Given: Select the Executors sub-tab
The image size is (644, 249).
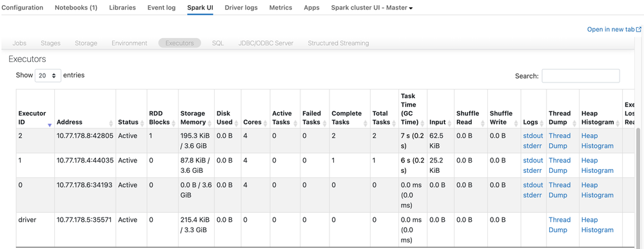Looking at the screenshot, I should [179, 43].
